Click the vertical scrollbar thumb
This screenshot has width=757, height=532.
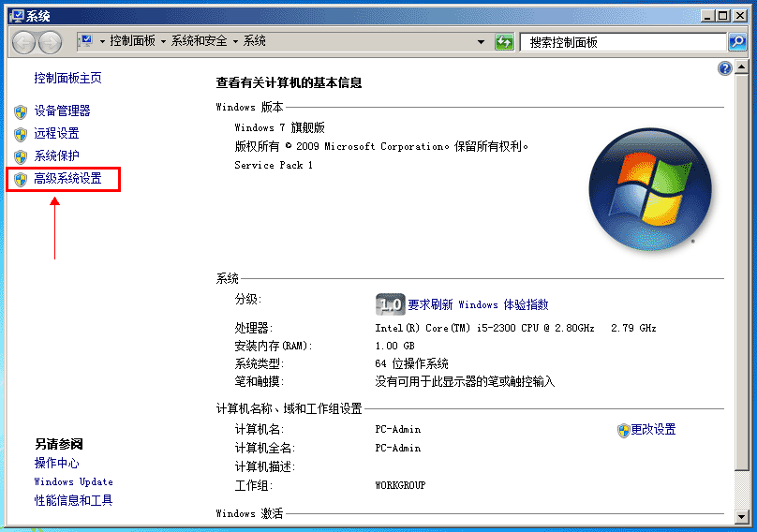click(x=742, y=272)
